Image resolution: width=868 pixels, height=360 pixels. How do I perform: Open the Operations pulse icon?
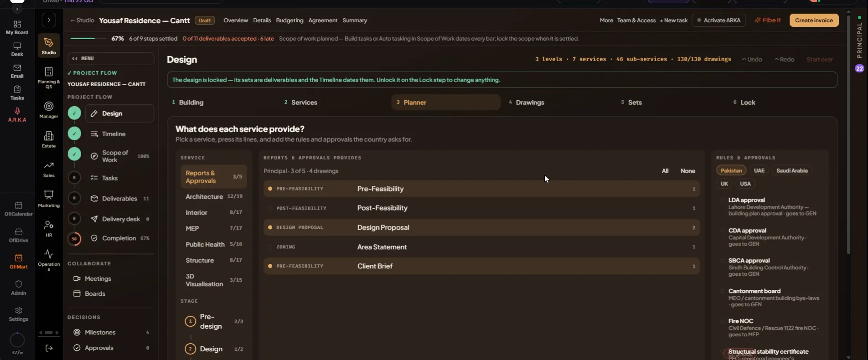49,260
